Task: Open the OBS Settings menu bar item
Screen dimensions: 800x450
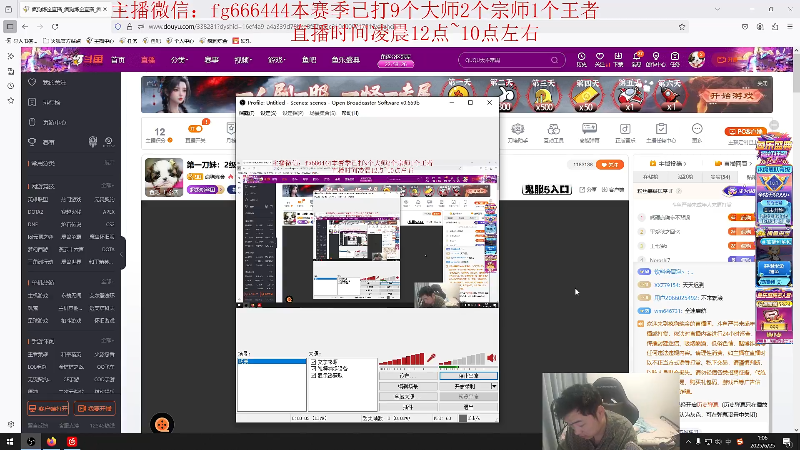Action: pos(268,113)
